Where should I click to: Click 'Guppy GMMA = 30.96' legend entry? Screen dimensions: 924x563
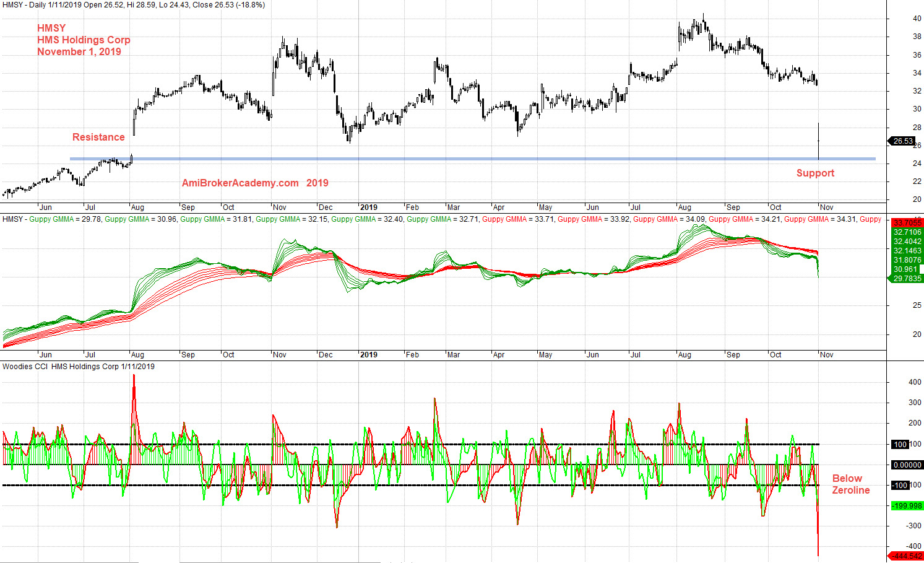coord(140,219)
